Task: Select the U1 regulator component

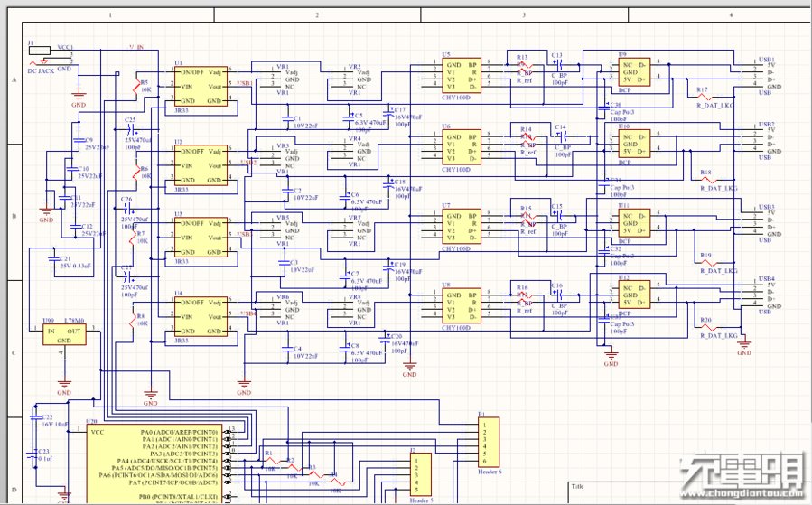Action: 201,87
